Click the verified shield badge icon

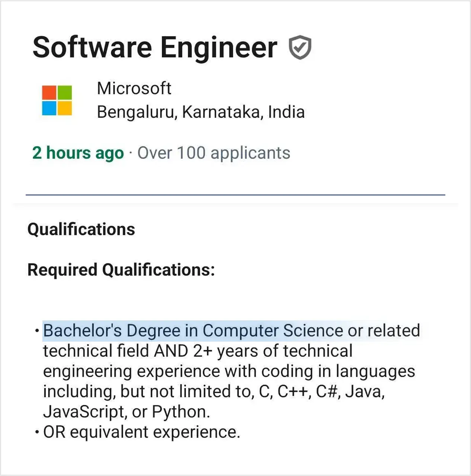coord(300,48)
